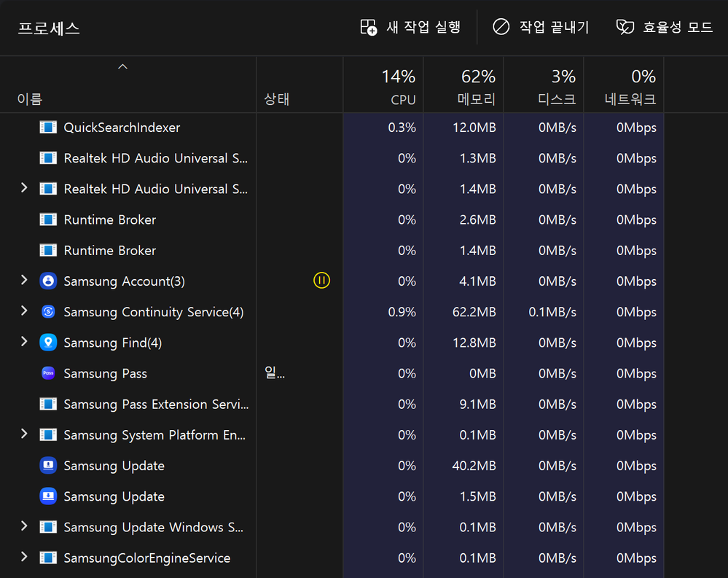Select the Samsung Find(4) name

coord(113,343)
